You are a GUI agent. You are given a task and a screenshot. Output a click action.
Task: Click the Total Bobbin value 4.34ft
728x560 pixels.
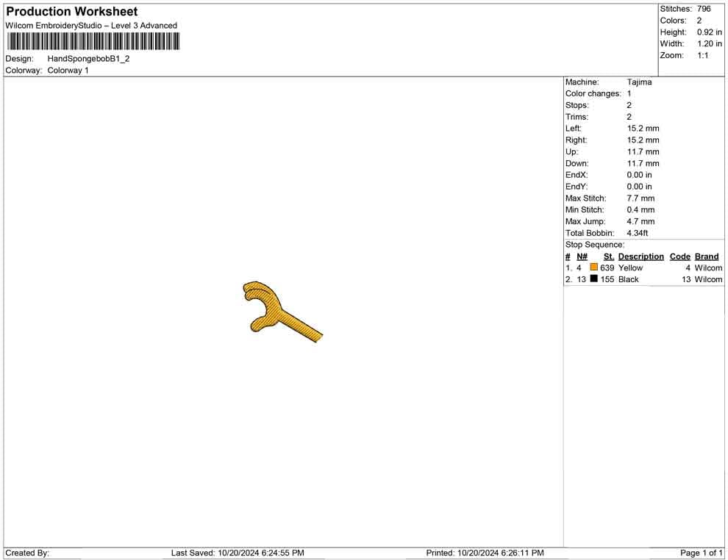coord(637,233)
